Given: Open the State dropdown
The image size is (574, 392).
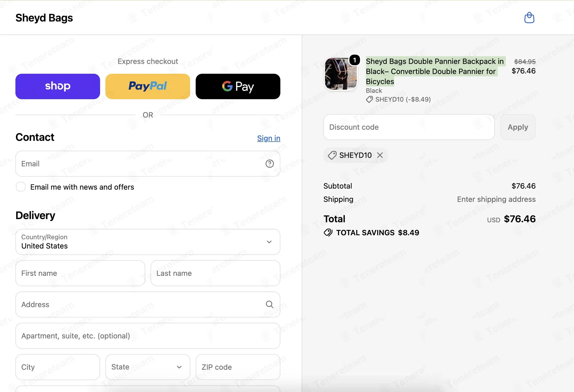Looking at the screenshot, I should [x=148, y=367].
